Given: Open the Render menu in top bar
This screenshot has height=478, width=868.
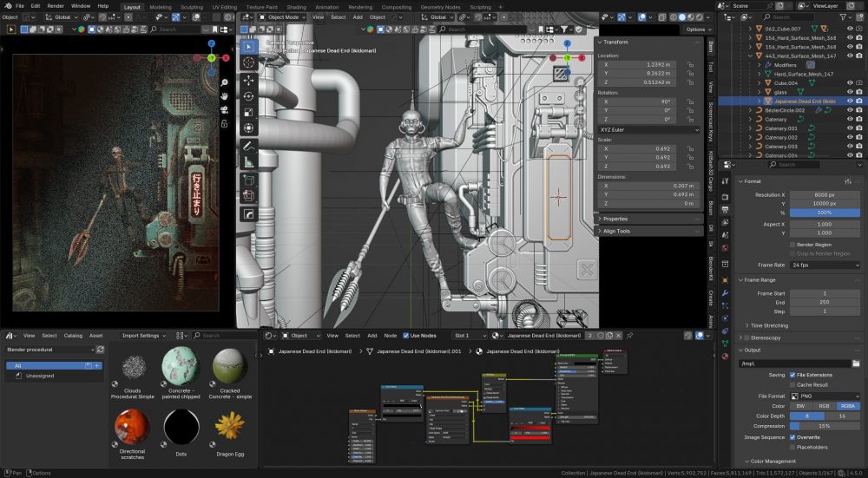Looking at the screenshot, I should (56, 5).
